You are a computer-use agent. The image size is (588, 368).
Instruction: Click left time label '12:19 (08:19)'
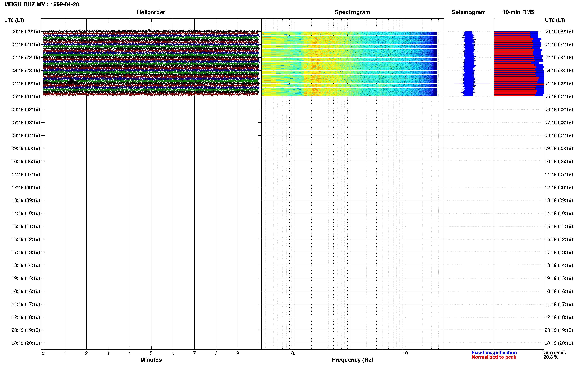[x=26, y=187]
